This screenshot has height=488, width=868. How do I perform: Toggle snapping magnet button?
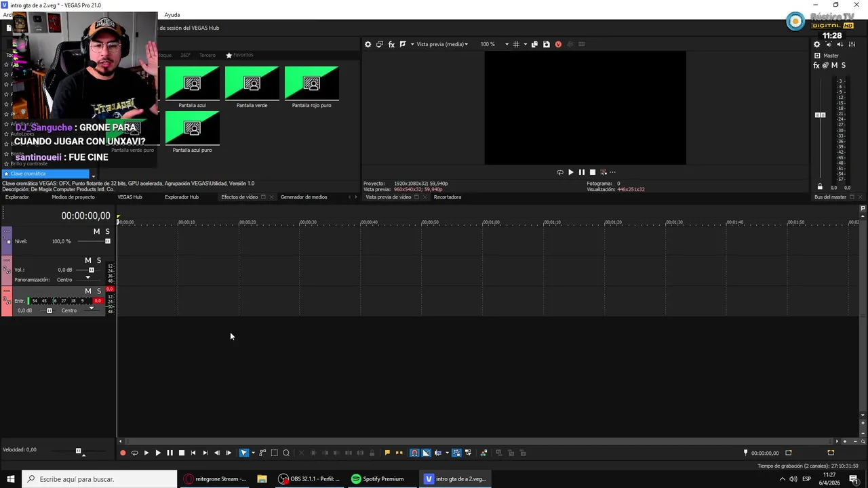point(414,453)
